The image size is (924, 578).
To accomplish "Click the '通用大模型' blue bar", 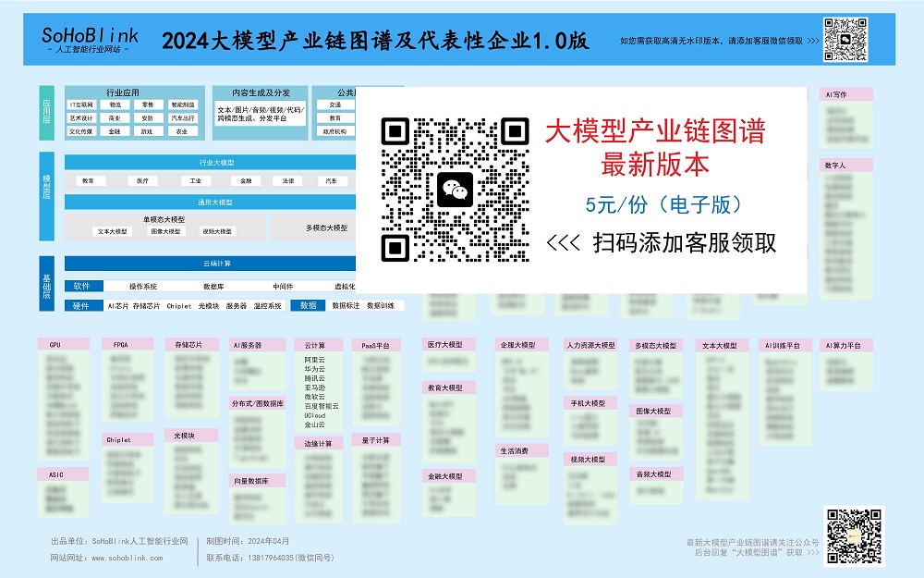I will click(x=211, y=203).
